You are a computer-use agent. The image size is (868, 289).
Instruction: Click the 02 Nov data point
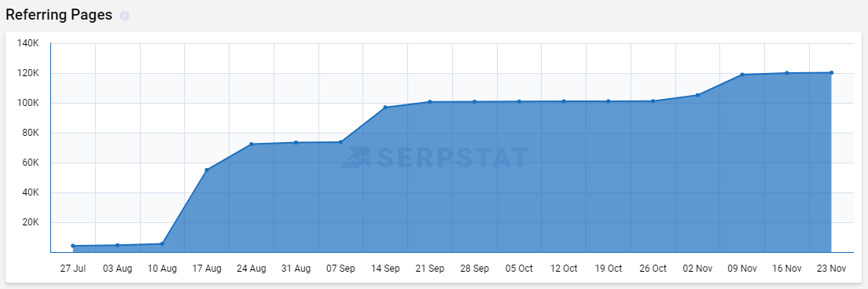(697, 95)
